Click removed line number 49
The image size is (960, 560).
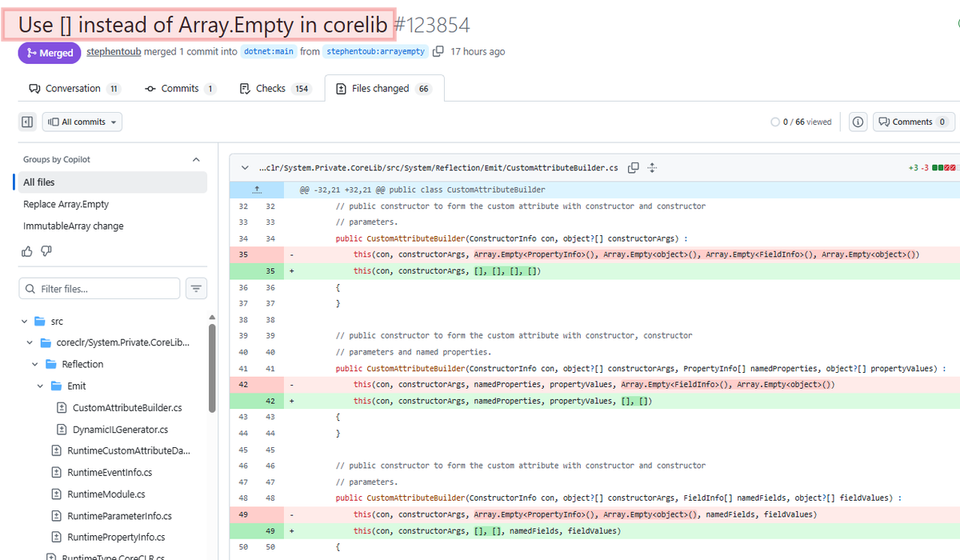point(243,514)
